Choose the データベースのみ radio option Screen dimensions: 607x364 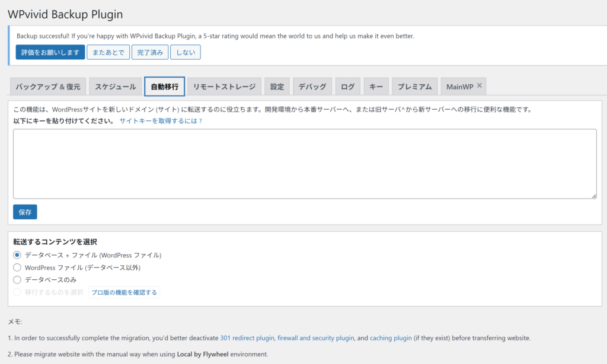[x=17, y=280]
